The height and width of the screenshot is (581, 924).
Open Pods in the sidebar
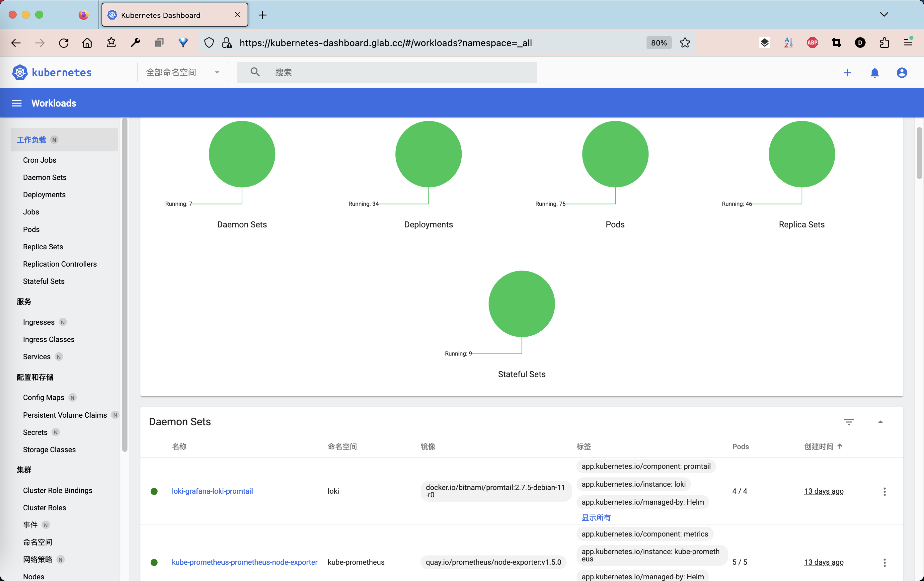click(x=31, y=229)
